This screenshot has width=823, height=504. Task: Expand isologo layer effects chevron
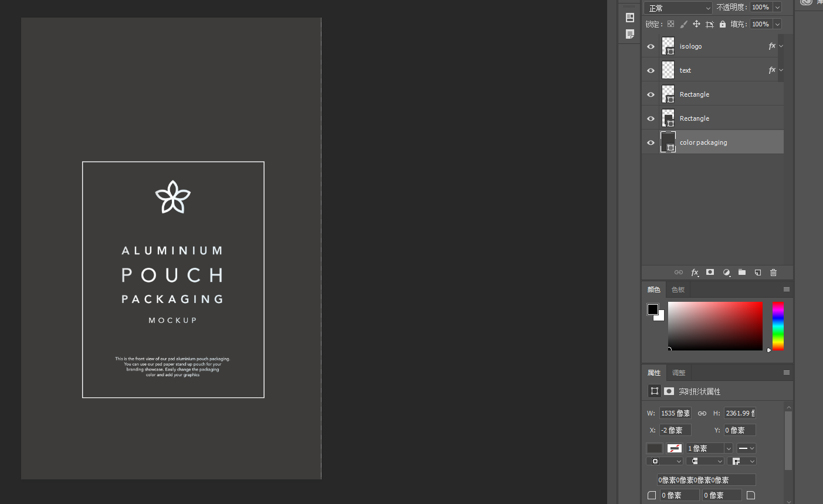click(781, 46)
